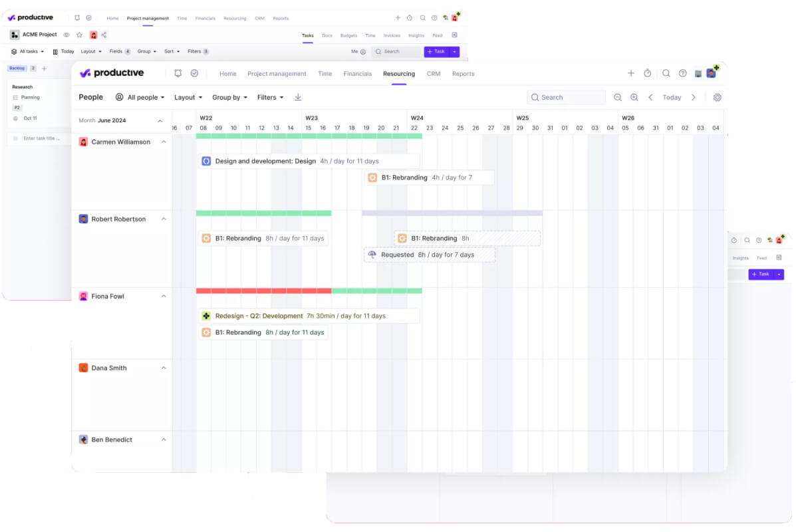
Task: Open checkmark tasks icon in Resourcing window
Action: coord(194,74)
